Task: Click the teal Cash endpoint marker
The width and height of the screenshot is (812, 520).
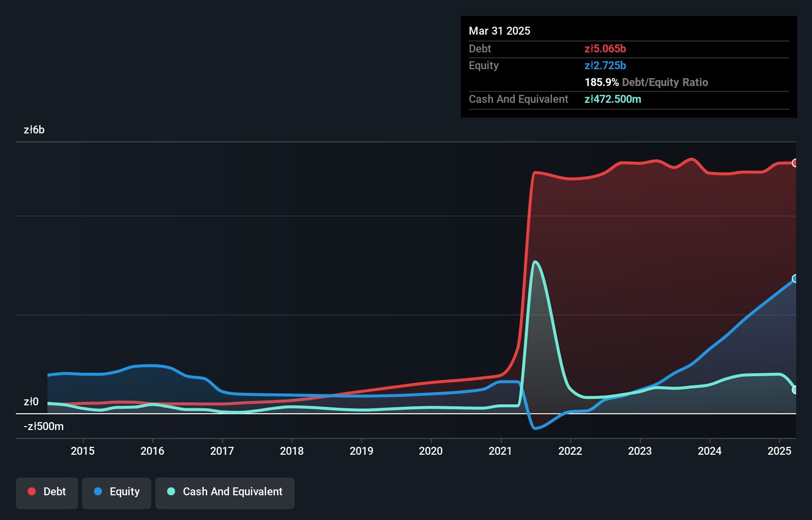Action: click(x=795, y=390)
